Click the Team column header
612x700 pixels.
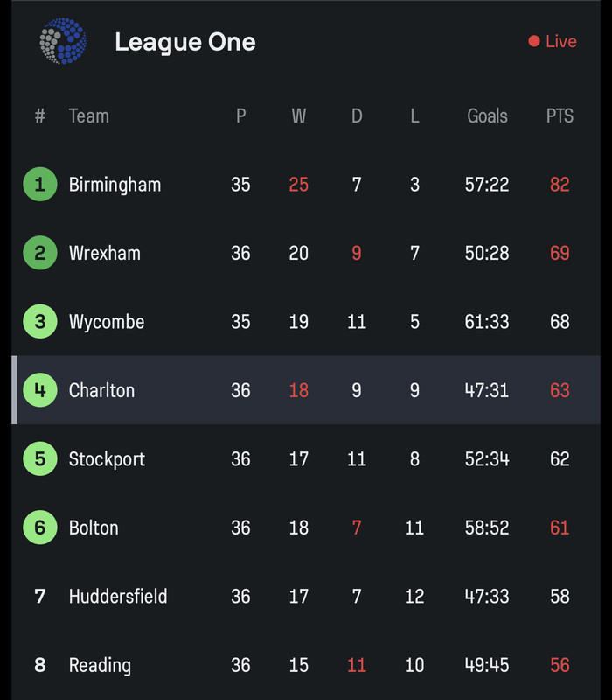pyautogui.click(x=88, y=115)
